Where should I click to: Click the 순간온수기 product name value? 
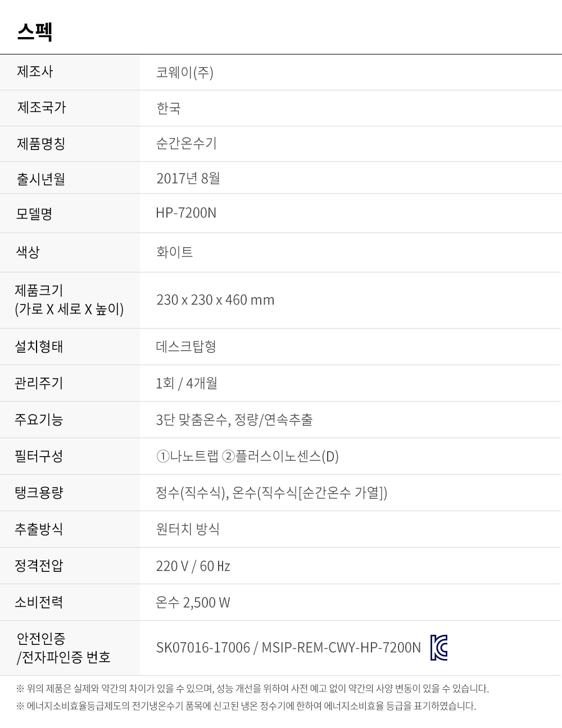(x=186, y=143)
